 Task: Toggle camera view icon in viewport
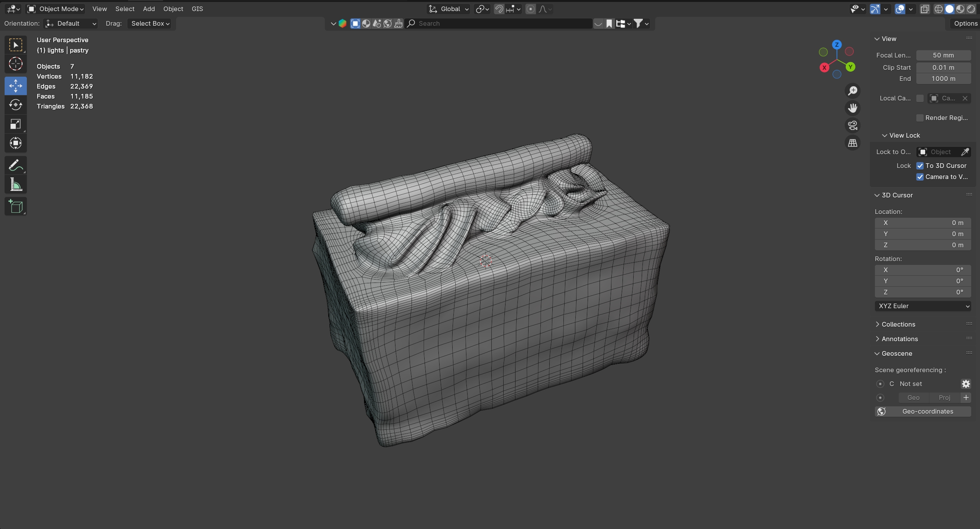tap(852, 125)
